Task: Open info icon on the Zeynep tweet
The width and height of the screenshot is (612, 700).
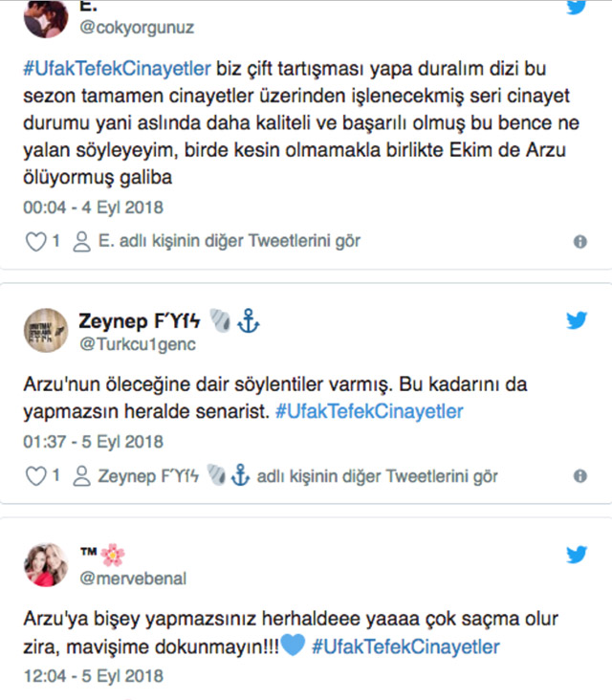Action: point(579,476)
